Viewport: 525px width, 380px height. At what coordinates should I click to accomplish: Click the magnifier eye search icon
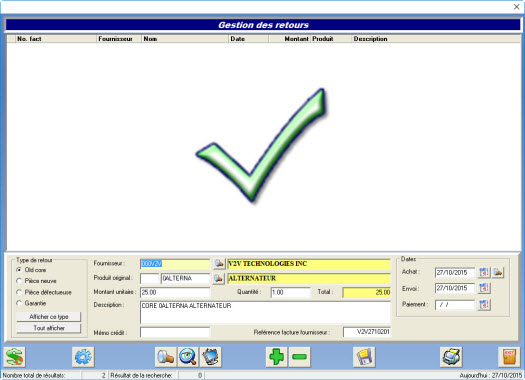tap(188, 357)
